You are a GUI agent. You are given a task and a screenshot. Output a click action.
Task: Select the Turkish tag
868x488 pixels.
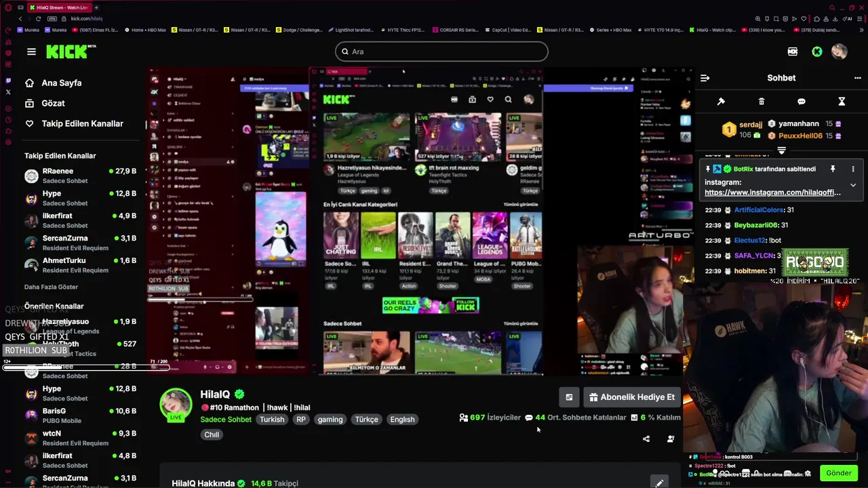tap(272, 420)
